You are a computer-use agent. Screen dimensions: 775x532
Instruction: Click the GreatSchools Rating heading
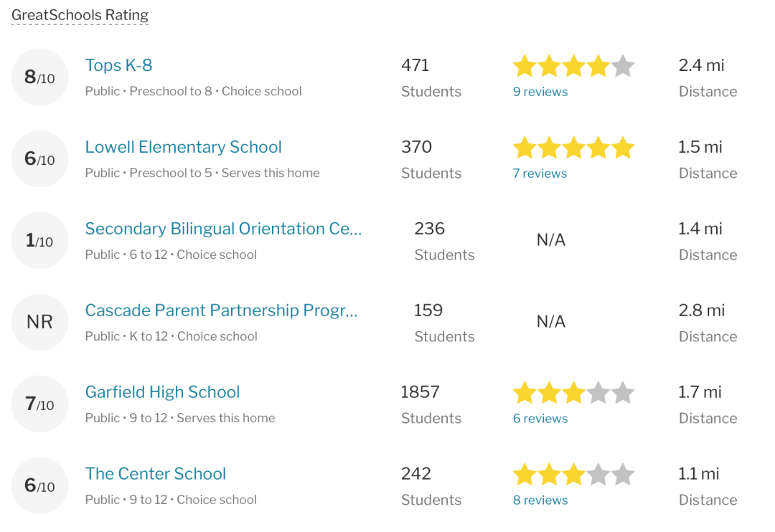coord(80,15)
